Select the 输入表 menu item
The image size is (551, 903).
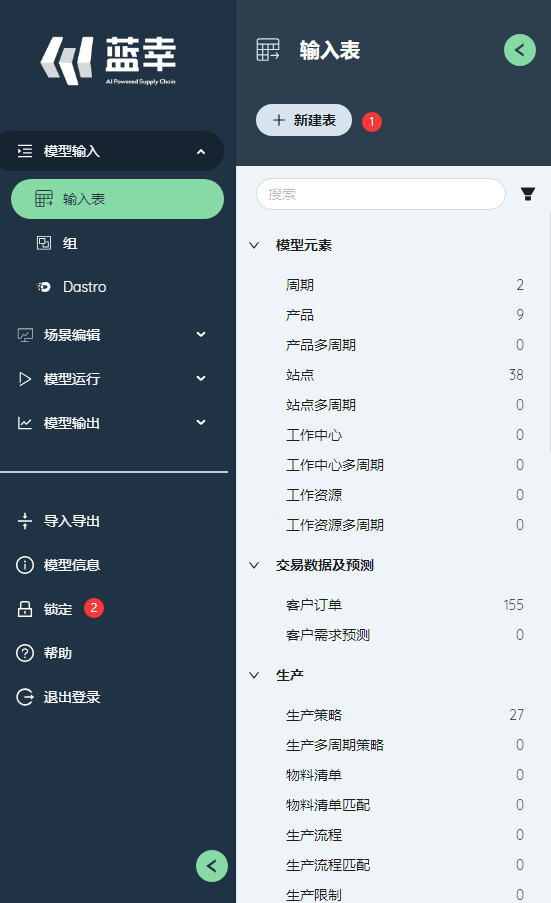117,199
